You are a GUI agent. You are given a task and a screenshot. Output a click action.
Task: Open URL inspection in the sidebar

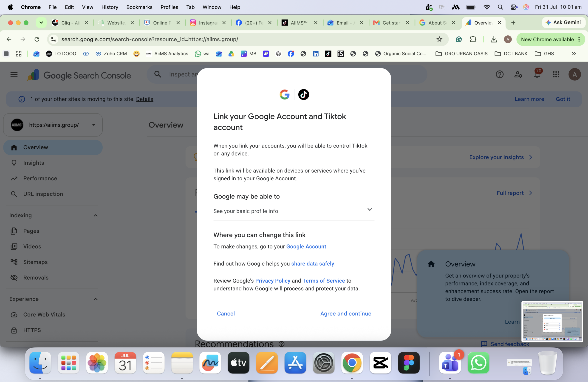[x=53, y=194]
